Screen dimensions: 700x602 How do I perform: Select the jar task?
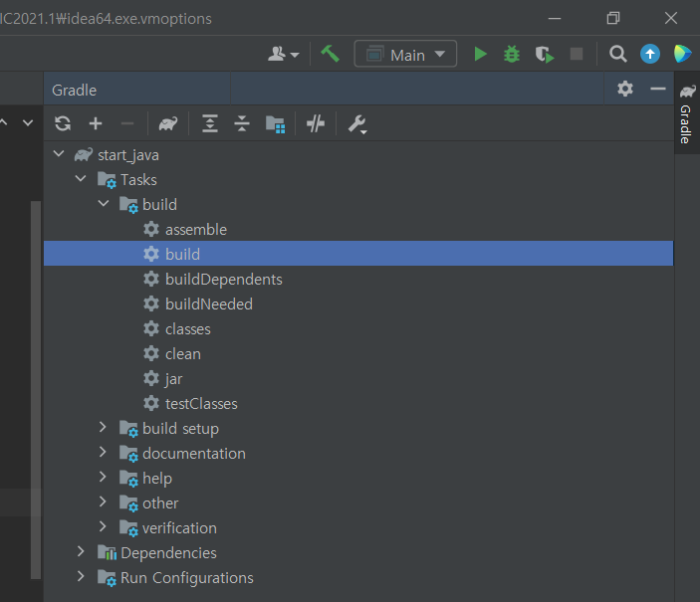click(173, 379)
